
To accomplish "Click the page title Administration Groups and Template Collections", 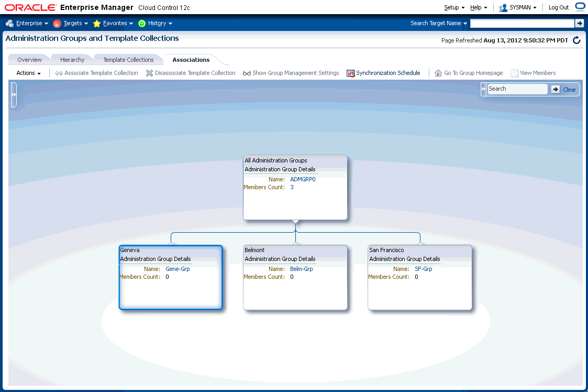I will 92,38.
